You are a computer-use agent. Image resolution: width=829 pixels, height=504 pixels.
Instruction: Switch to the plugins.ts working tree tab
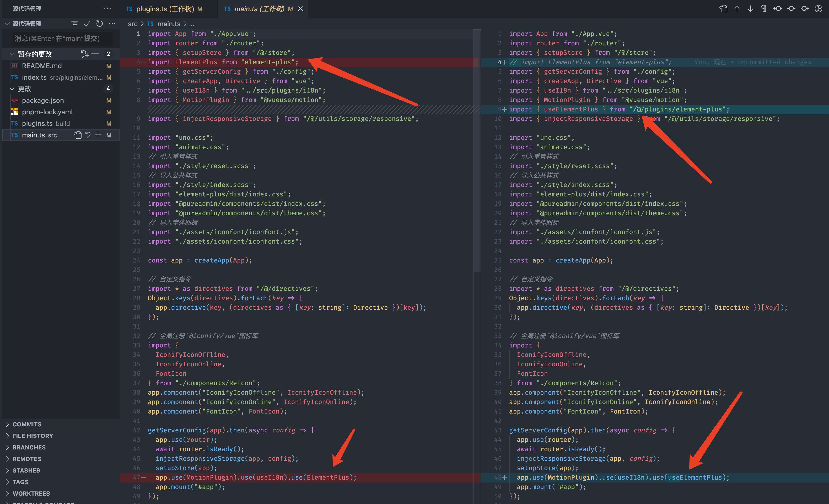point(165,9)
